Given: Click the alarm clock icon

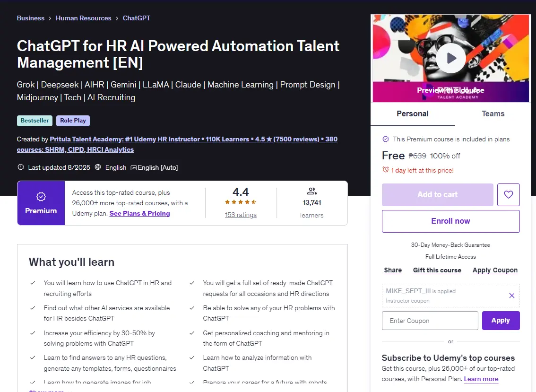Looking at the screenshot, I should tap(385, 170).
